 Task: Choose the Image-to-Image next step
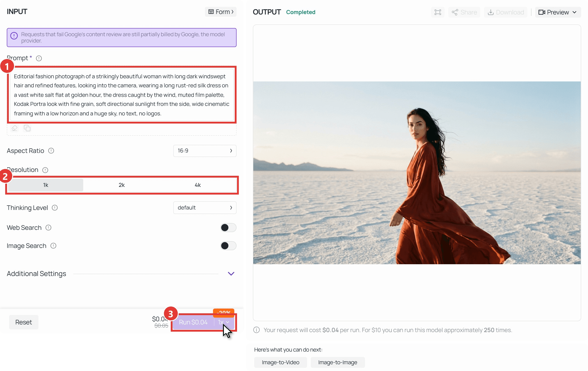coord(338,362)
